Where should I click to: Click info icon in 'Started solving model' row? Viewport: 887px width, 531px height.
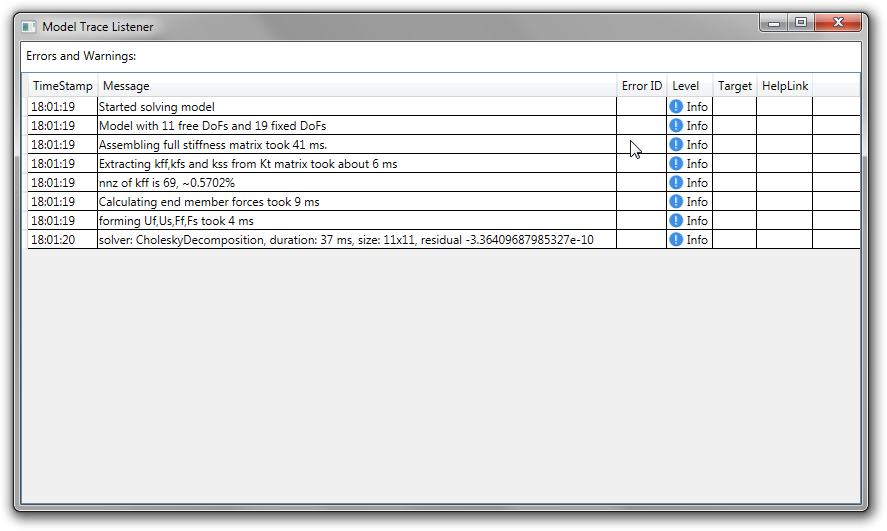click(x=676, y=106)
